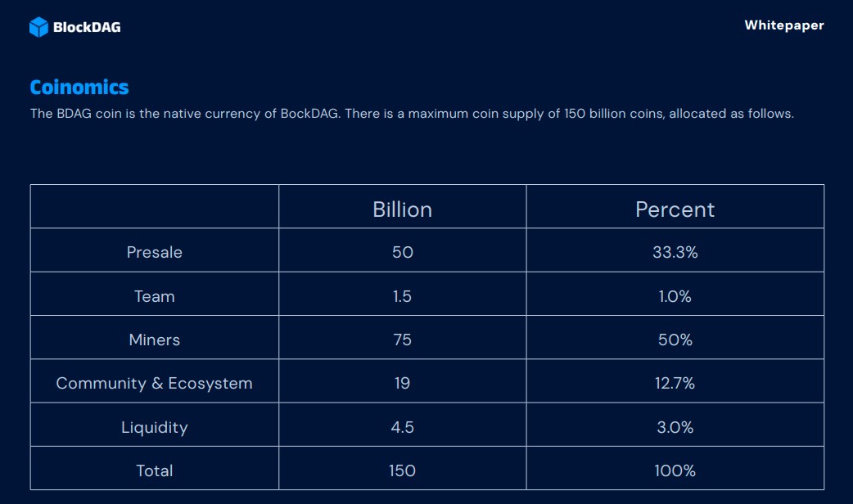This screenshot has height=504, width=853.
Task: Click the Miners 50% percent cell
Action: click(675, 340)
